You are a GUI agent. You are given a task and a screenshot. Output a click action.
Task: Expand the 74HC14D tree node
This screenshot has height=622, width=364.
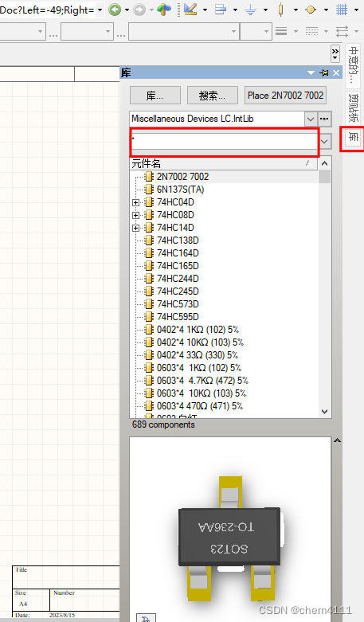click(x=136, y=228)
